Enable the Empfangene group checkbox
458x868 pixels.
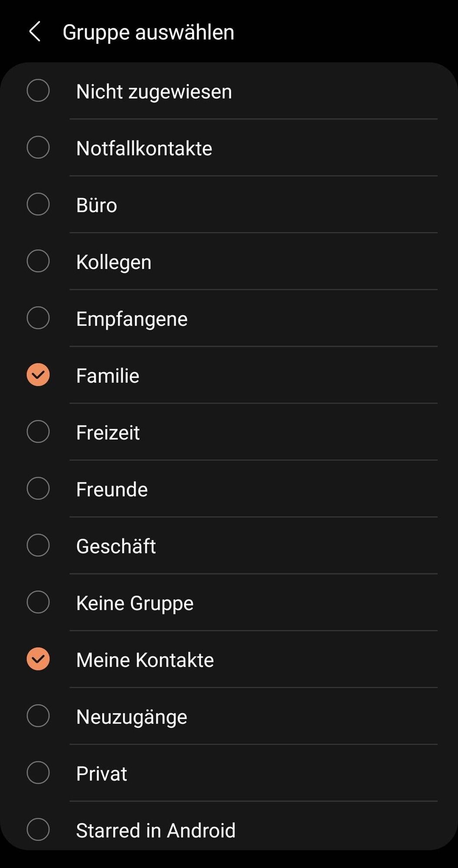38,318
